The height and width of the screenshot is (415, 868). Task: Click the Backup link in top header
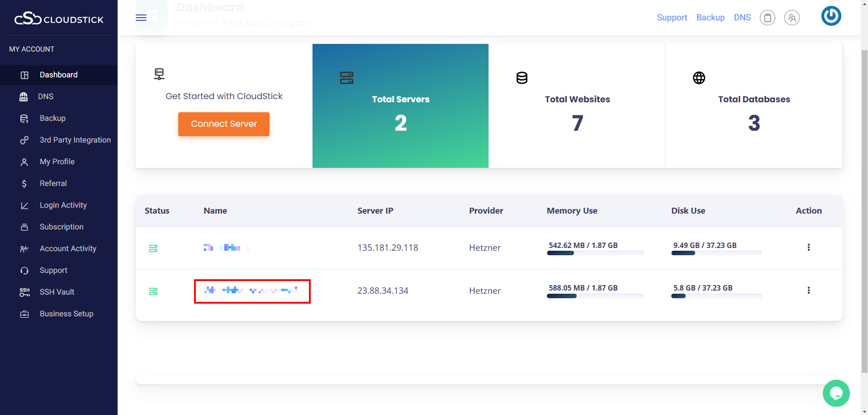coord(710,18)
